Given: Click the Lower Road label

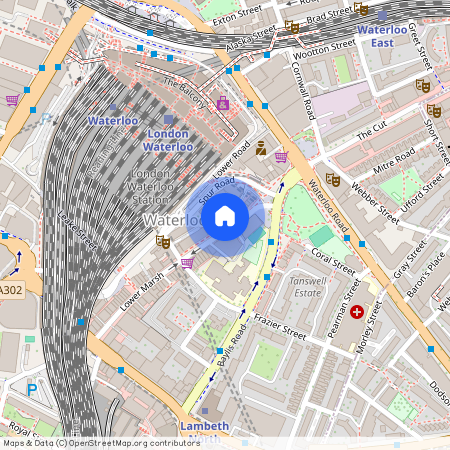Looking at the screenshot, I should pyautogui.click(x=232, y=160).
